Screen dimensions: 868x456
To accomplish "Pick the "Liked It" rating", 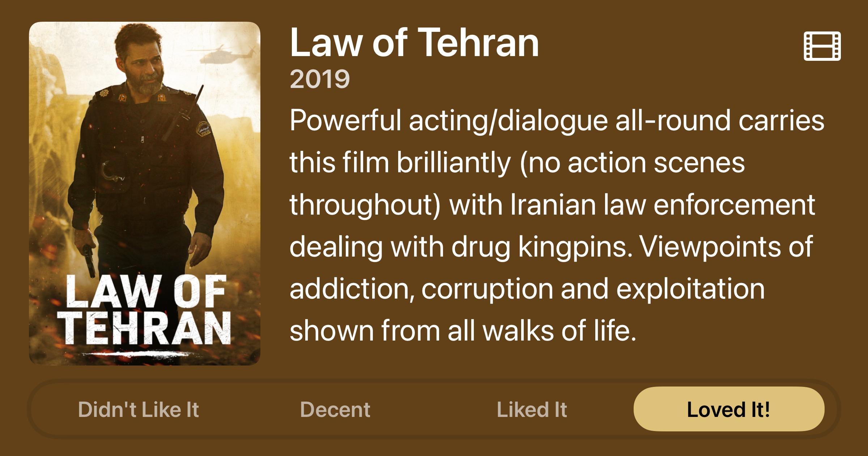I will (x=532, y=409).
